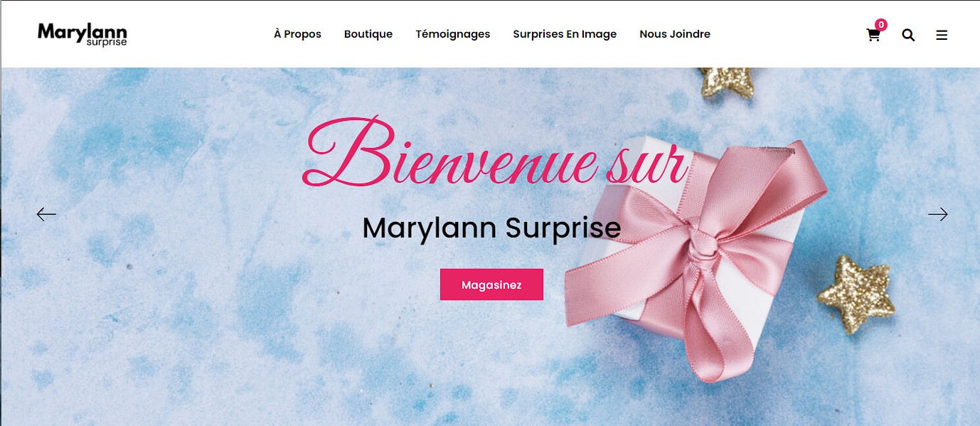
Task: Open the hamburger menu icon
Action: [942, 35]
